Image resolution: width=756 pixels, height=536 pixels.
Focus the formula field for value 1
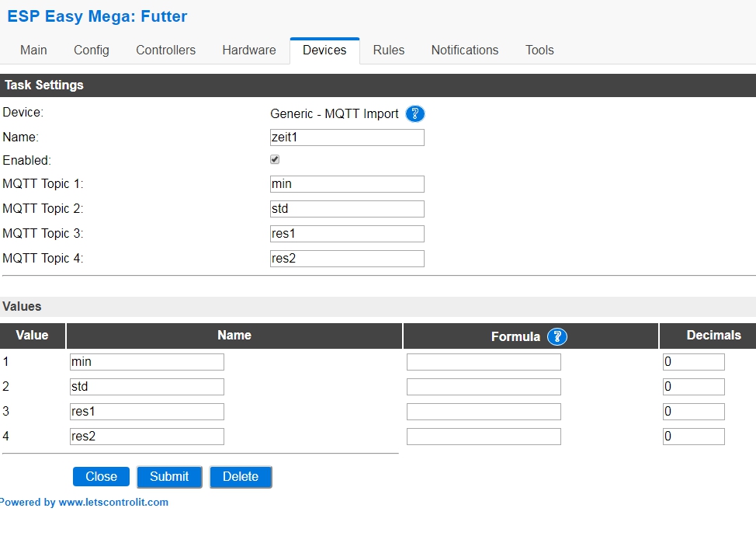coord(484,362)
